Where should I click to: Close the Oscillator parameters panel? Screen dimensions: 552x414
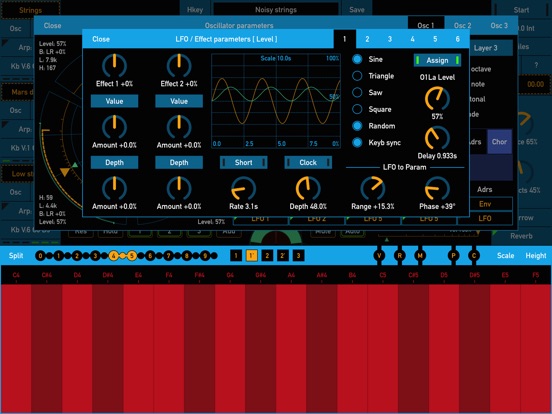click(x=52, y=25)
